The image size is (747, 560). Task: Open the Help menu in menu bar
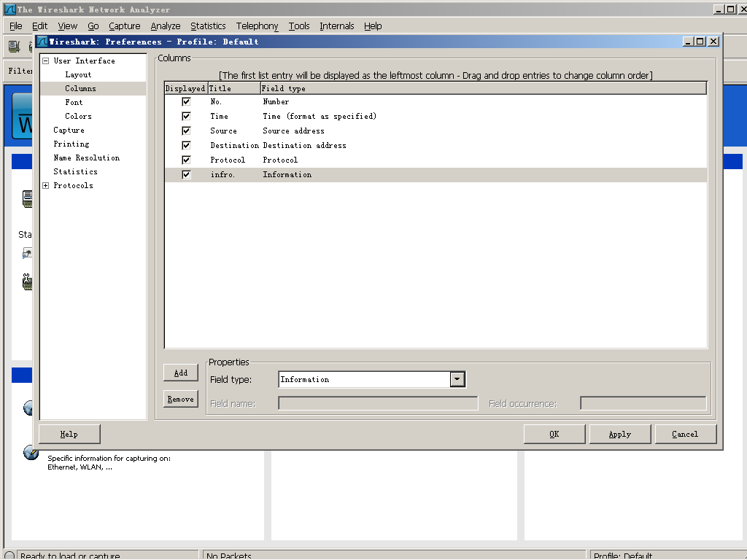pyautogui.click(x=373, y=26)
